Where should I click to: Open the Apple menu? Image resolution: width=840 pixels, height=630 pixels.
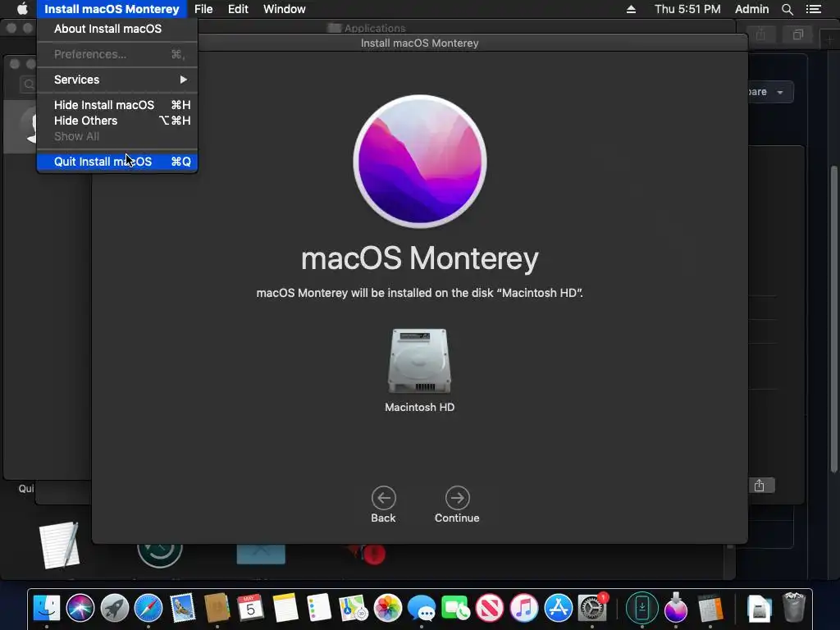pos(22,9)
